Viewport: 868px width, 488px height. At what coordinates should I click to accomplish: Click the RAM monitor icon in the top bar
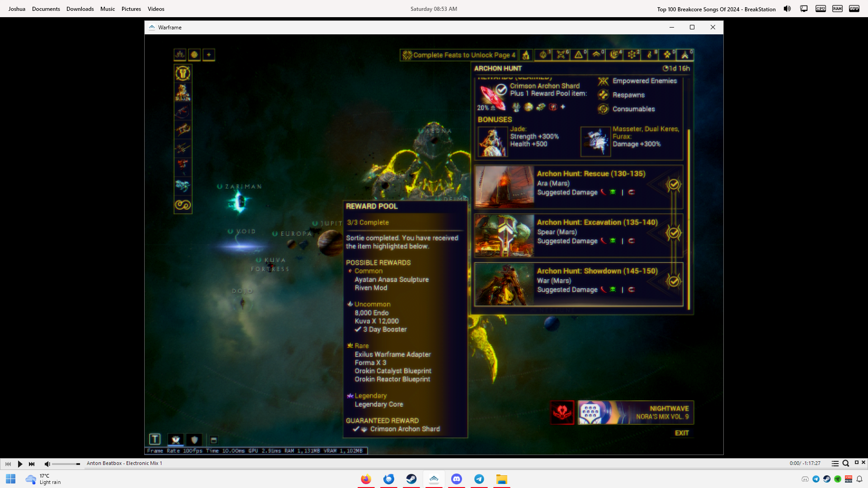[x=837, y=9]
